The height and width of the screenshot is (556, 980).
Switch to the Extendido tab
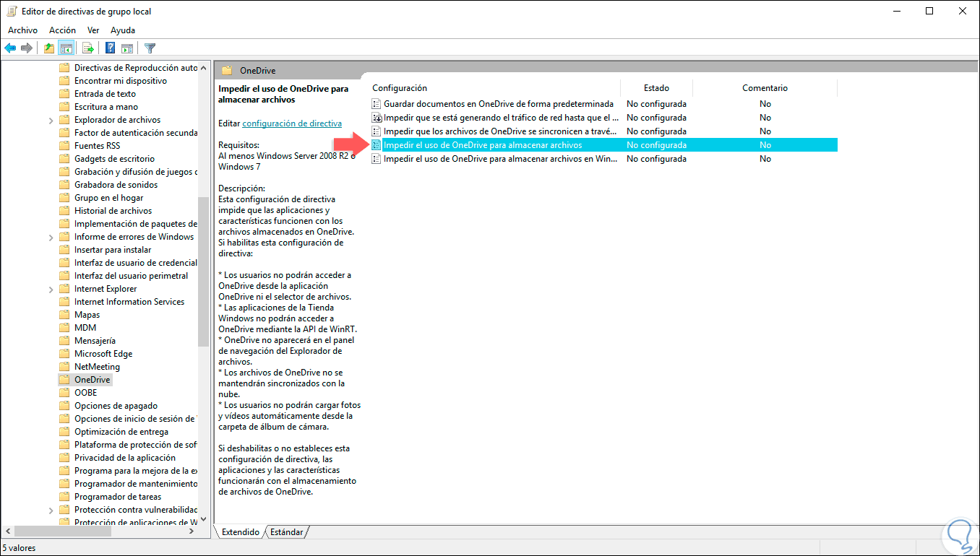241,532
